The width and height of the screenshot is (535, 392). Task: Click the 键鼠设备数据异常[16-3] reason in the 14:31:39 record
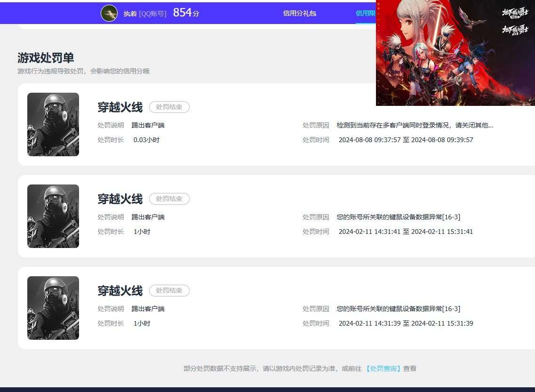coord(398,309)
